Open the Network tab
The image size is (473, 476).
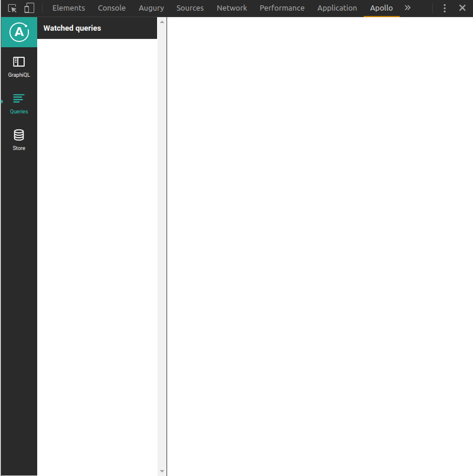point(231,8)
